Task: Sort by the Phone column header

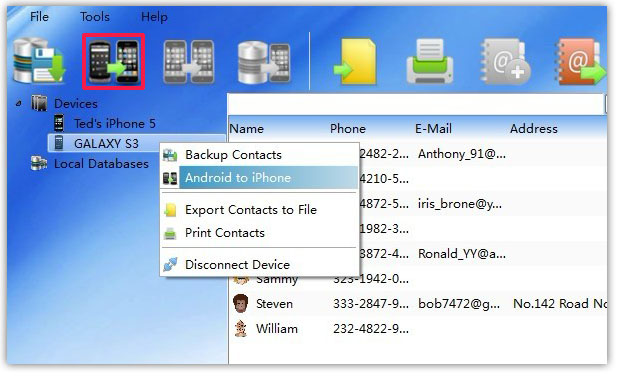Action: (x=348, y=129)
